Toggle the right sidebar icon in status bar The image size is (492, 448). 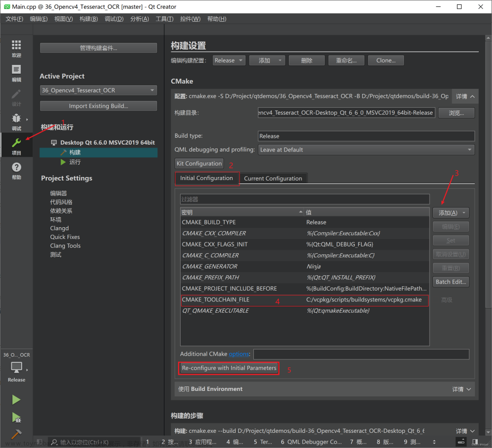pos(475,442)
